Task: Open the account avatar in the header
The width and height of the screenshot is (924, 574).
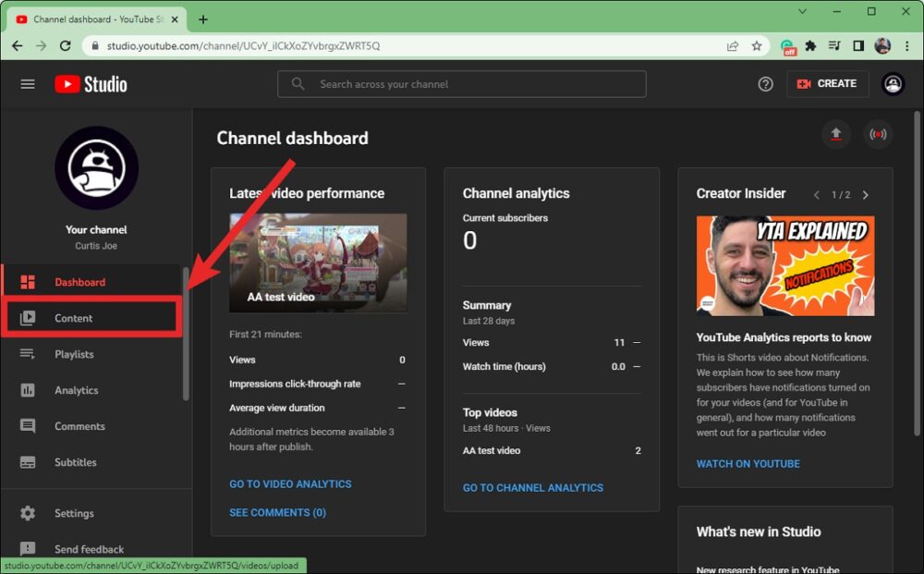Action: (x=893, y=84)
